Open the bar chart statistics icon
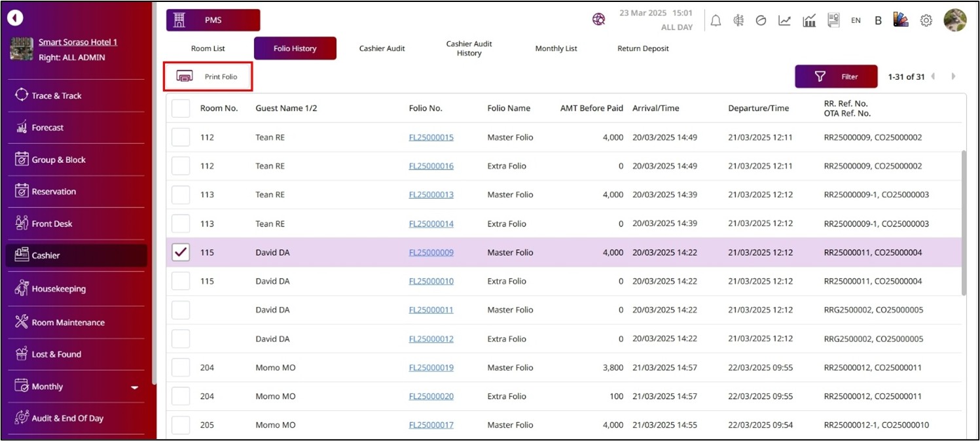Image resolution: width=980 pixels, height=441 pixels. pos(809,20)
